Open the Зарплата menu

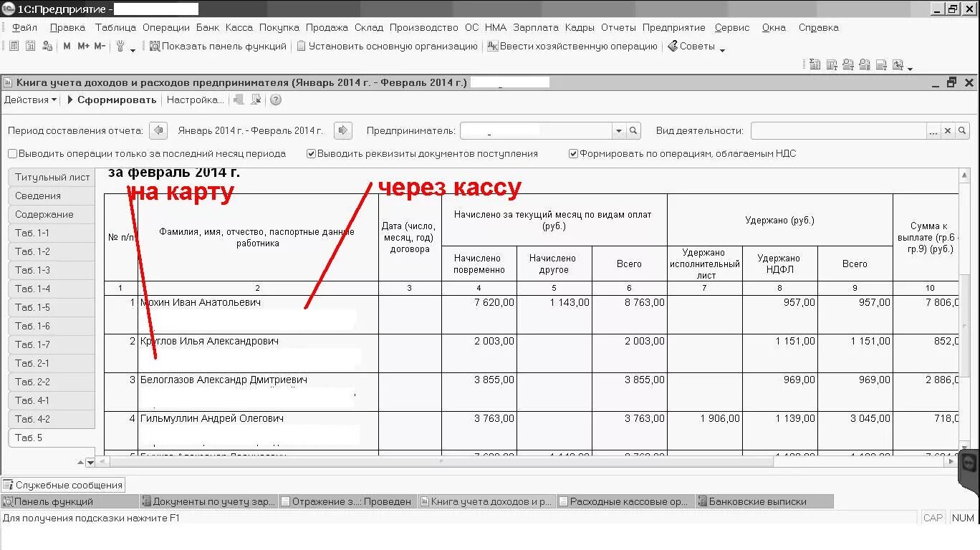pos(536,28)
